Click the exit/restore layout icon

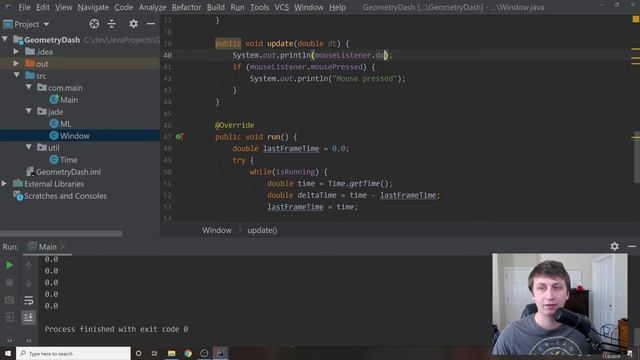tap(9, 317)
